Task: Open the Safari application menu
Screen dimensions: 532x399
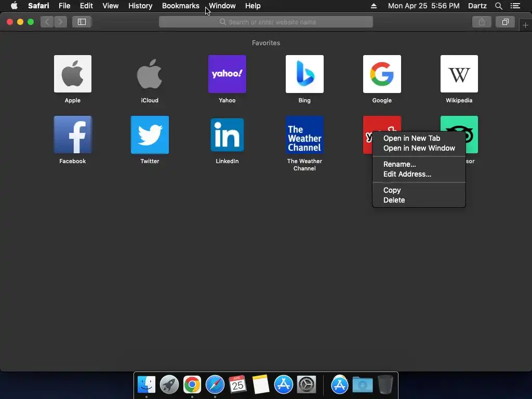Action: 38,6
